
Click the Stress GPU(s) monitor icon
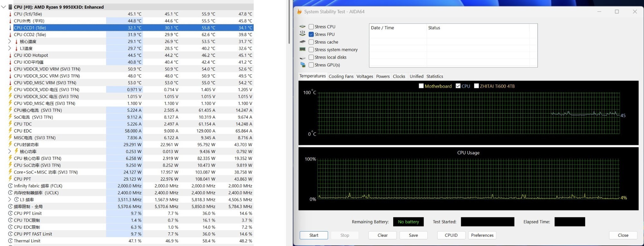click(303, 65)
